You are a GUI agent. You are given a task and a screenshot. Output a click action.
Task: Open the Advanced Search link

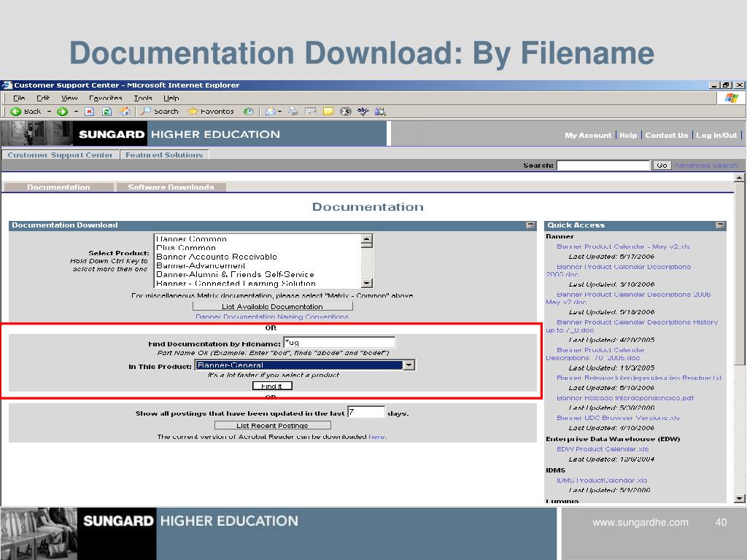[x=706, y=166]
